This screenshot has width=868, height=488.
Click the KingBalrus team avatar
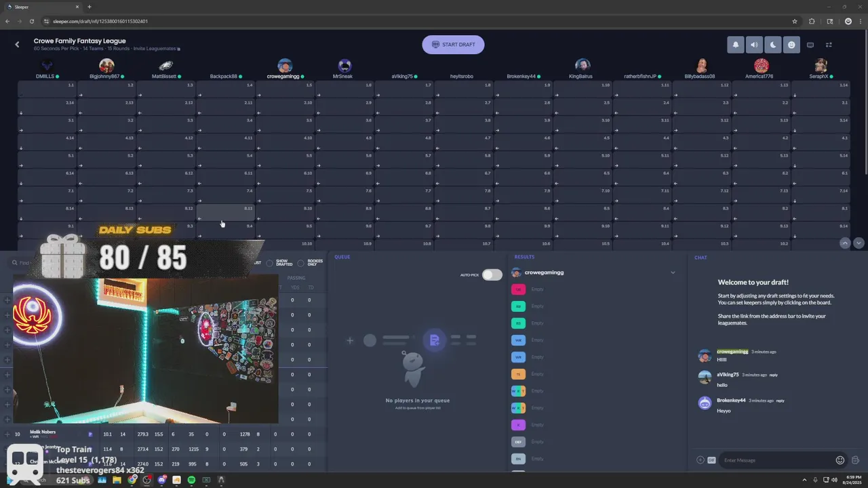click(x=583, y=66)
